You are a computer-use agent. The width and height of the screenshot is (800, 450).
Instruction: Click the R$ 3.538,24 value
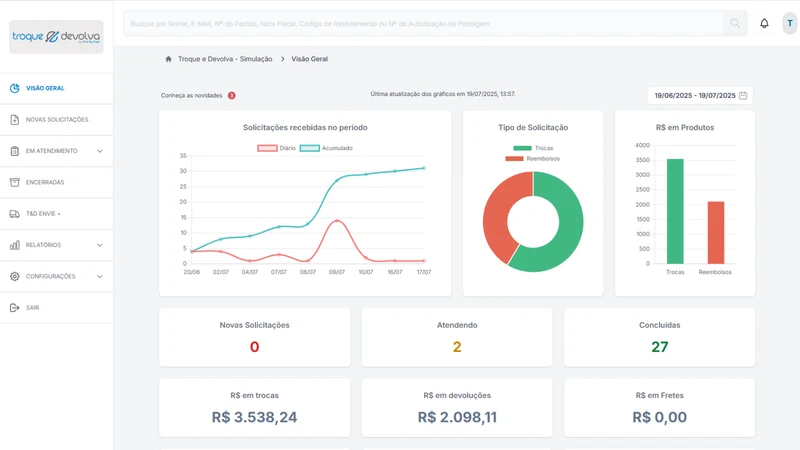[255, 417]
